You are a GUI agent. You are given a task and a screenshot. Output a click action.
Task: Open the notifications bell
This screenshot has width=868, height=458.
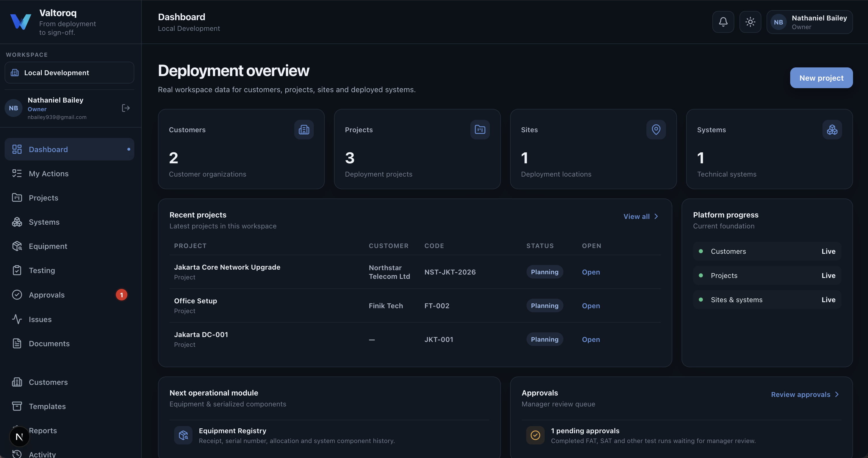point(723,22)
